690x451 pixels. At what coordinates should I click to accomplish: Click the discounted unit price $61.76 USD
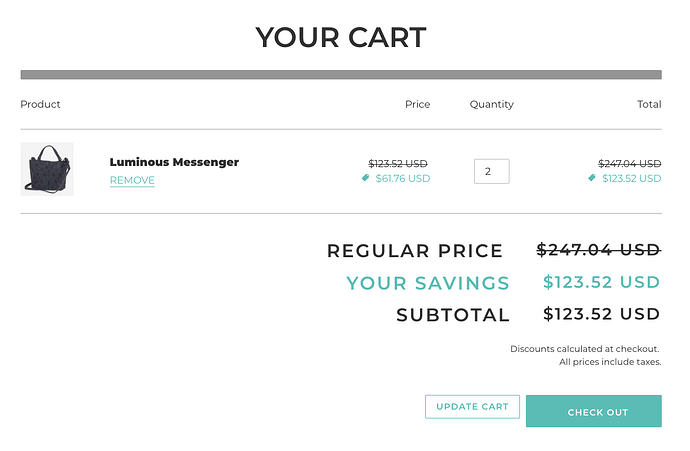click(x=402, y=179)
